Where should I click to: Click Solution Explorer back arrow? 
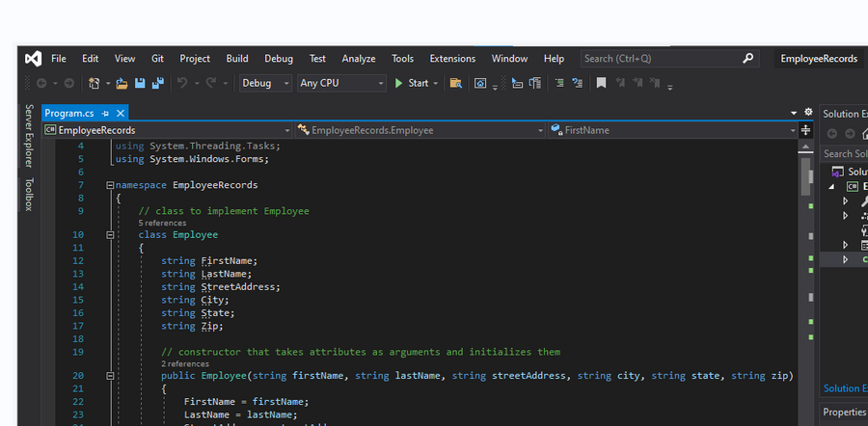click(x=831, y=133)
